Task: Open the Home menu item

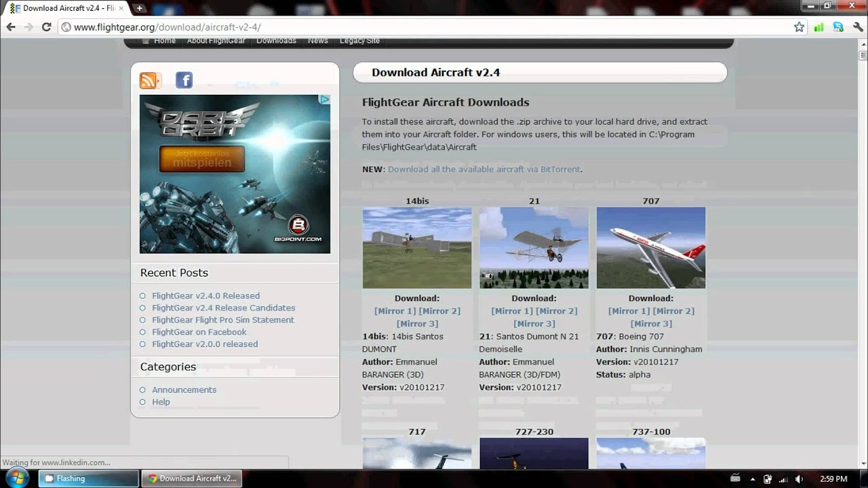Action: [165, 41]
